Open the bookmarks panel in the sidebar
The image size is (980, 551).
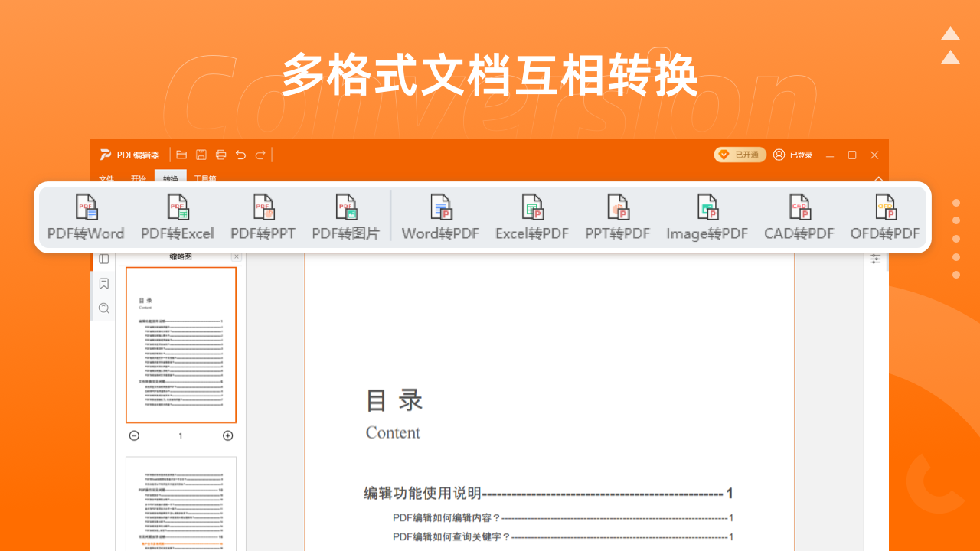pyautogui.click(x=103, y=284)
